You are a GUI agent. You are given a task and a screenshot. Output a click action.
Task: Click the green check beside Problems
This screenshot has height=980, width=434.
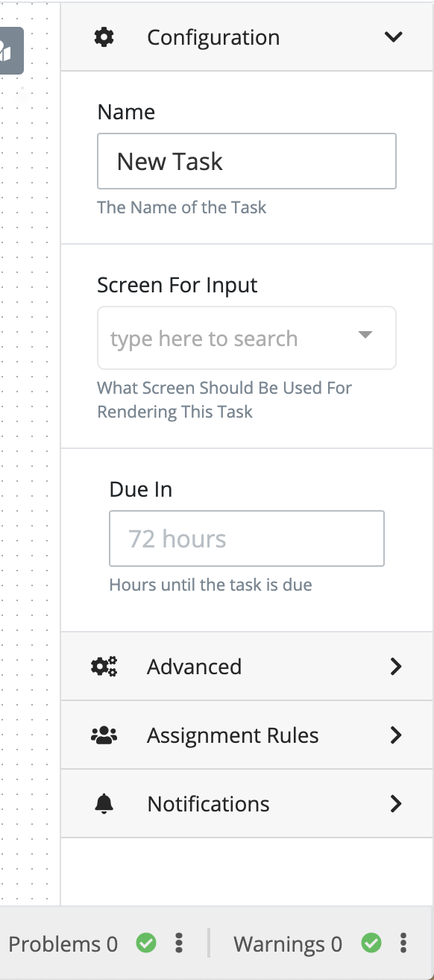point(145,943)
